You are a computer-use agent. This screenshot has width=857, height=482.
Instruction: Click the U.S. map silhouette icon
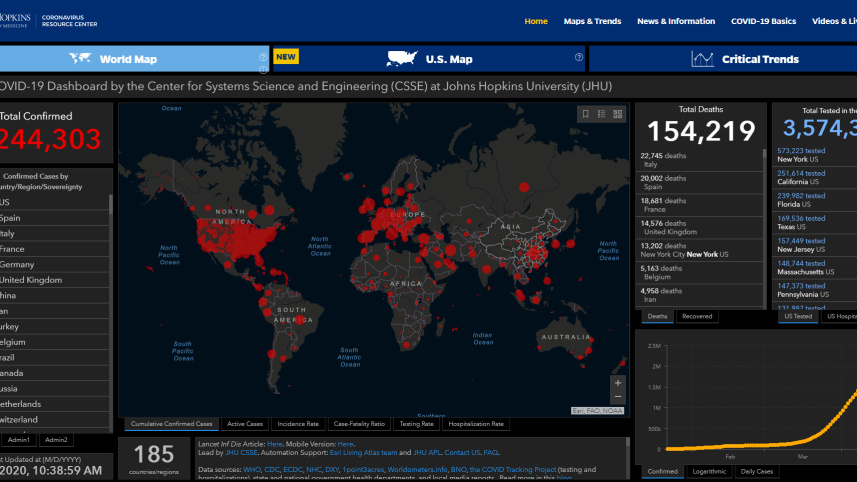pyautogui.click(x=401, y=59)
